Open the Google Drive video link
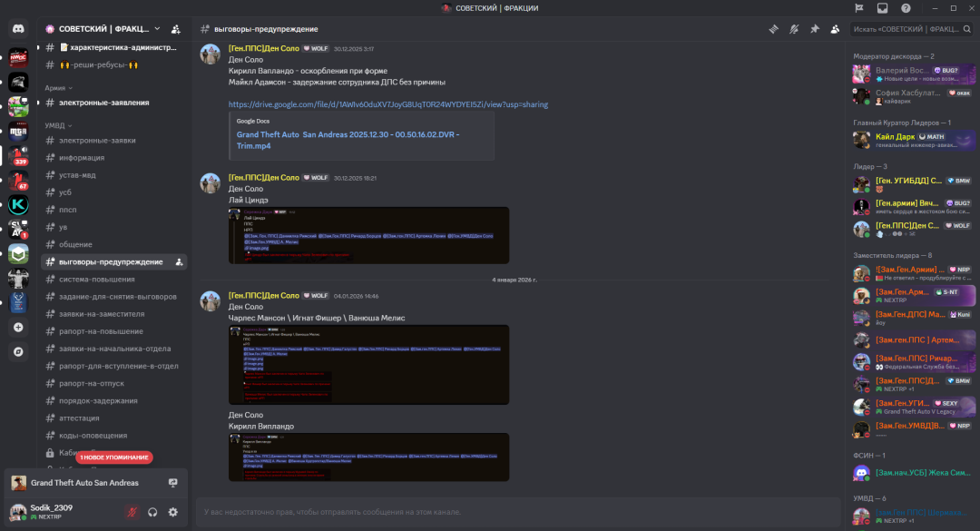The image size is (980, 531). (x=387, y=104)
